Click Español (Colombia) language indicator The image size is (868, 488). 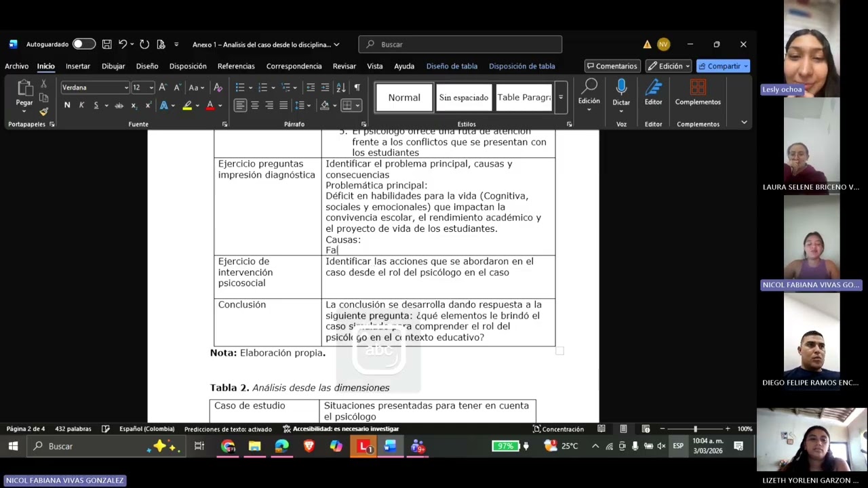coord(146,429)
